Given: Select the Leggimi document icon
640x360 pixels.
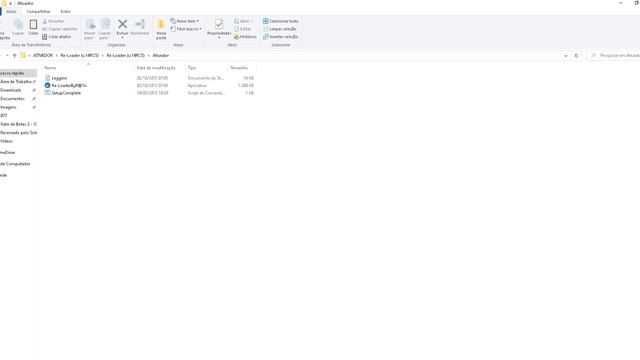Looking at the screenshot, I should [47, 78].
